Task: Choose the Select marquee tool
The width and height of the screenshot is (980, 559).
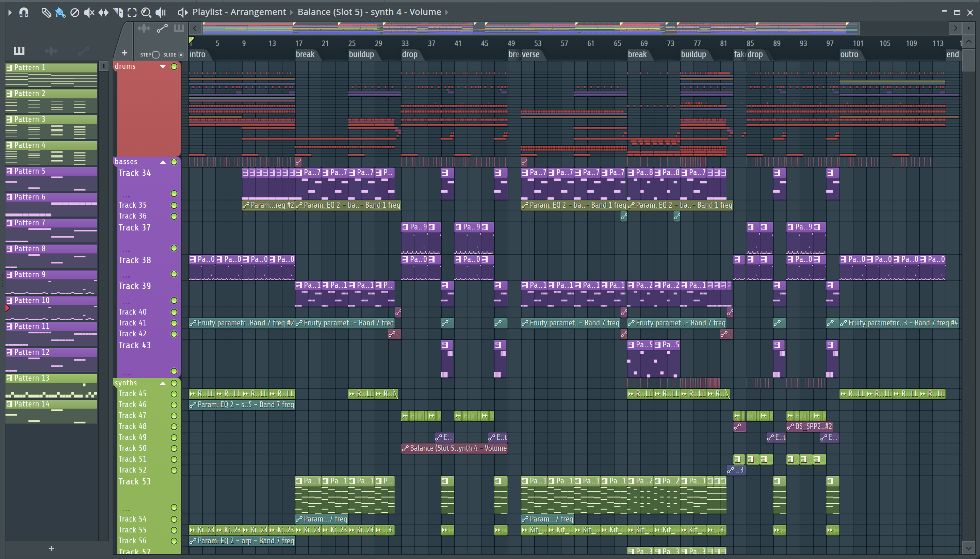Action: 132,12
